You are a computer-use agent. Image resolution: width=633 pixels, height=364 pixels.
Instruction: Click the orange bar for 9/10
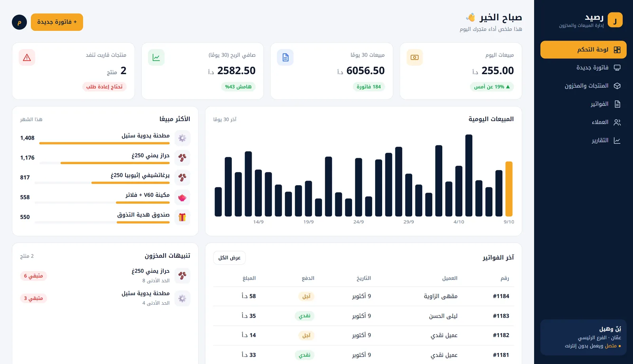click(509, 189)
